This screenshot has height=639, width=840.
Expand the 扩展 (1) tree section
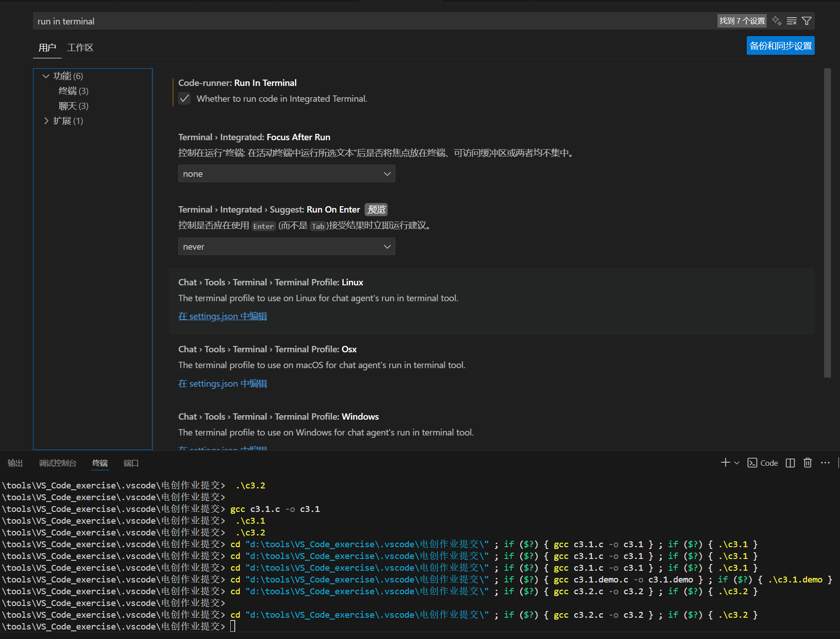[x=46, y=121]
